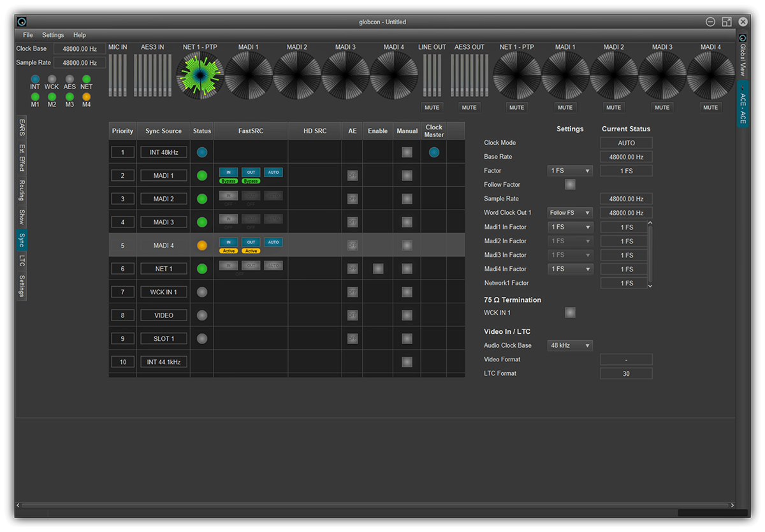Click the MADI 2 output circular meter
The height and width of the screenshot is (532, 765).
pyautogui.click(x=614, y=75)
